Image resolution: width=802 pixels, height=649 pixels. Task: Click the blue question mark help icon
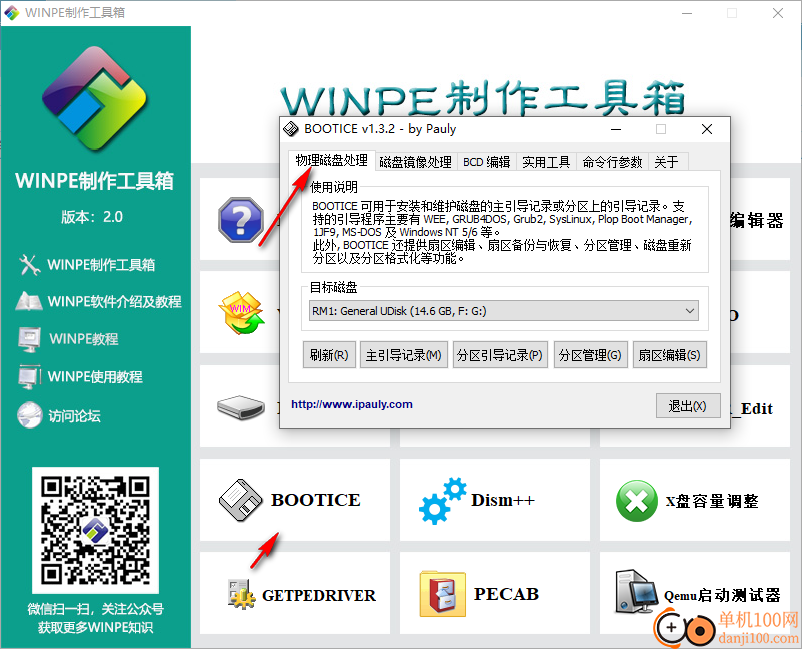pos(241,220)
